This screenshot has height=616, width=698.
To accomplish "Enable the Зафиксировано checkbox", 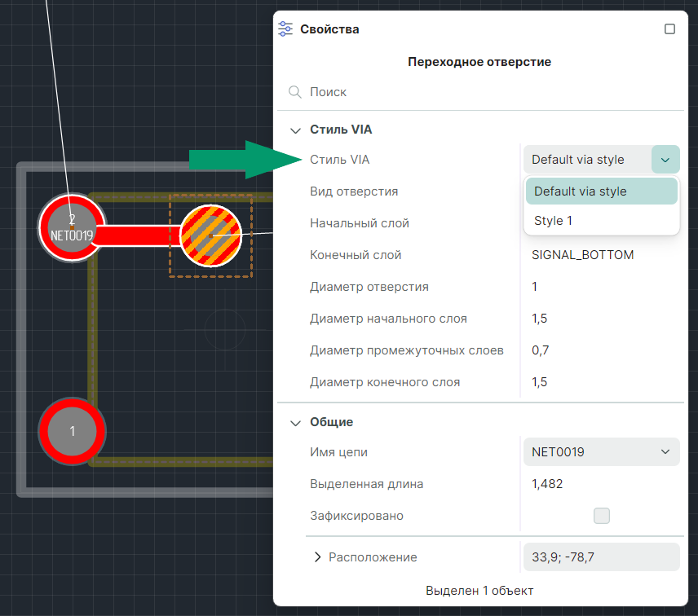I will (602, 516).
